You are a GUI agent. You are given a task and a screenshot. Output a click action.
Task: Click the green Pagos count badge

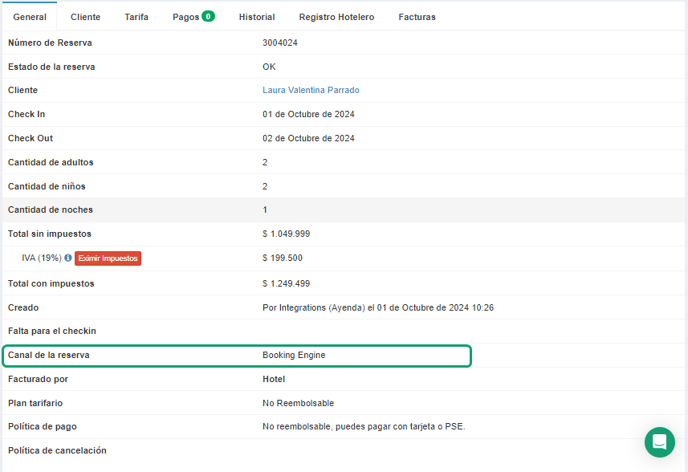(208, 16)
